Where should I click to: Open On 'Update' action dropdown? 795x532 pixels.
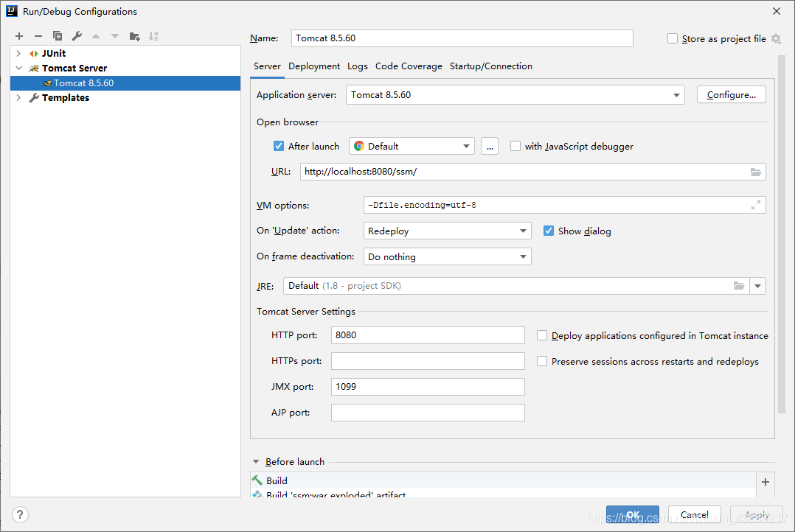[x=447, y=231]
